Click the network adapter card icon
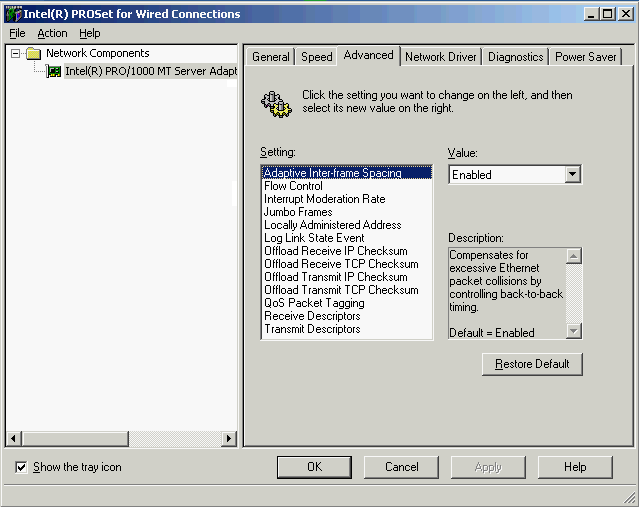The image size is (639, 507). (x=54, y=71)
